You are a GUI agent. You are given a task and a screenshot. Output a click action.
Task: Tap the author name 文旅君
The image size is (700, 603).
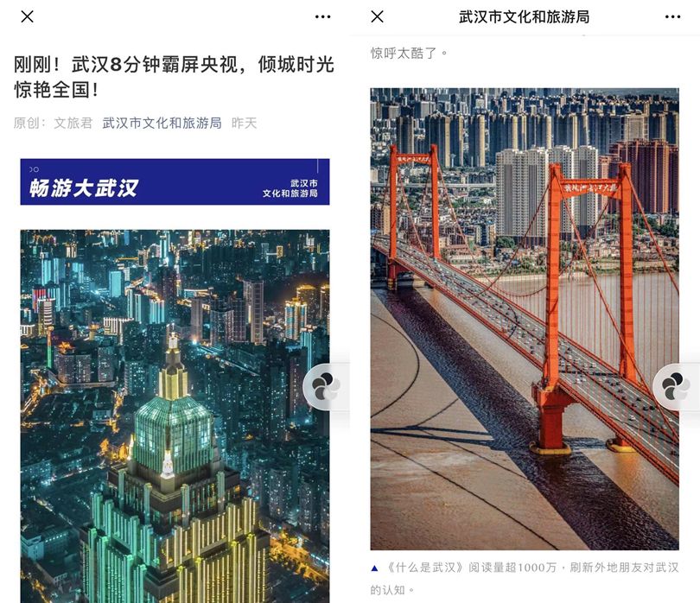pos(73,123)
